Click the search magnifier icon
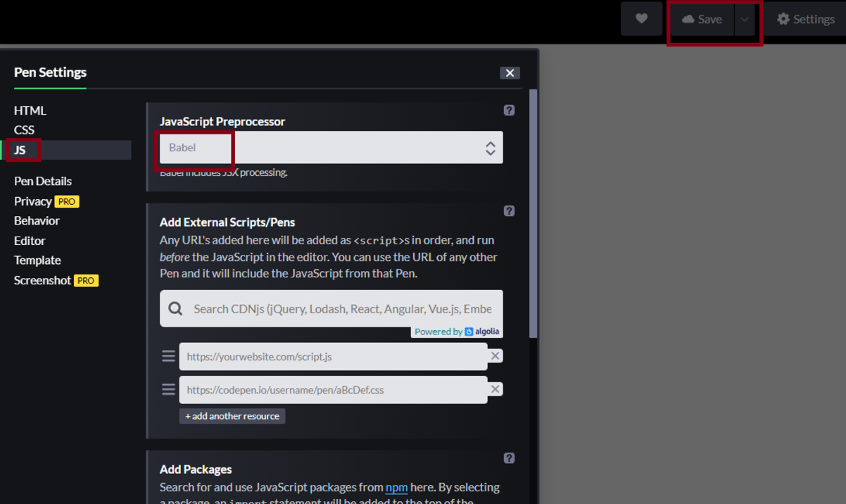Image resolution: width=846 pixels, height=504 pixels. 175,308
